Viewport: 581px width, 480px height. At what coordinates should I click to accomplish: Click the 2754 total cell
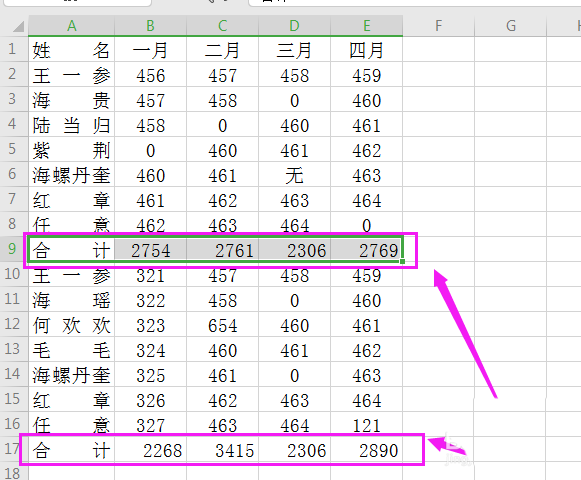(150, 249)
